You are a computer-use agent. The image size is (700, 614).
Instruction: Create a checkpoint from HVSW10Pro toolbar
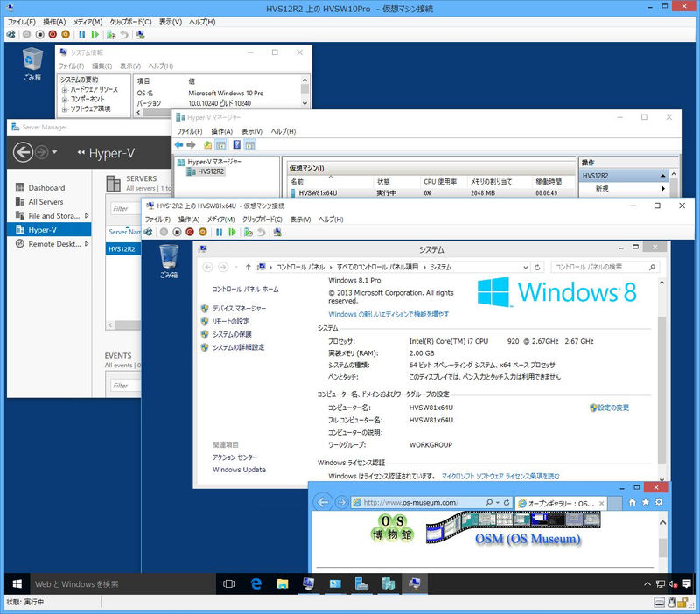pos(111,34)
